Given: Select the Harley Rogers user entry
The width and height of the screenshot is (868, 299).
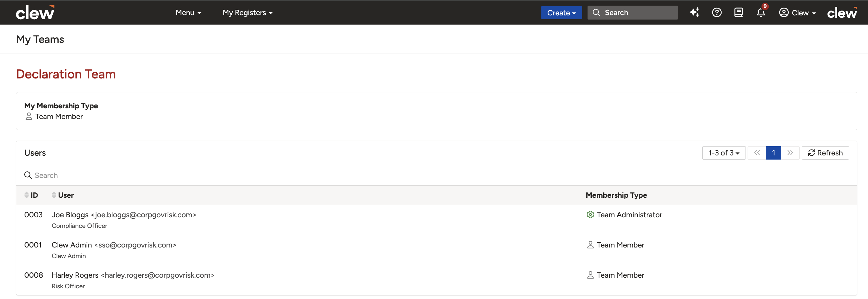Looking at the screenshot, I should point(133,275).
